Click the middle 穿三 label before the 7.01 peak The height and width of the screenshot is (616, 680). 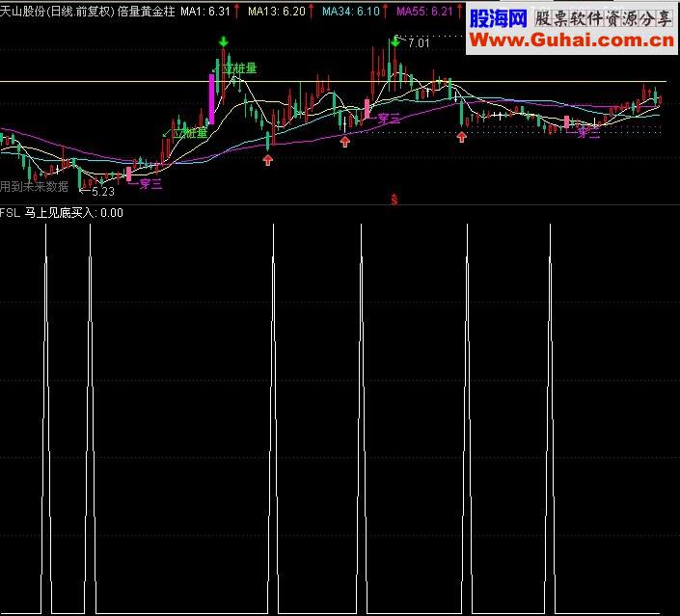point(389,119)
